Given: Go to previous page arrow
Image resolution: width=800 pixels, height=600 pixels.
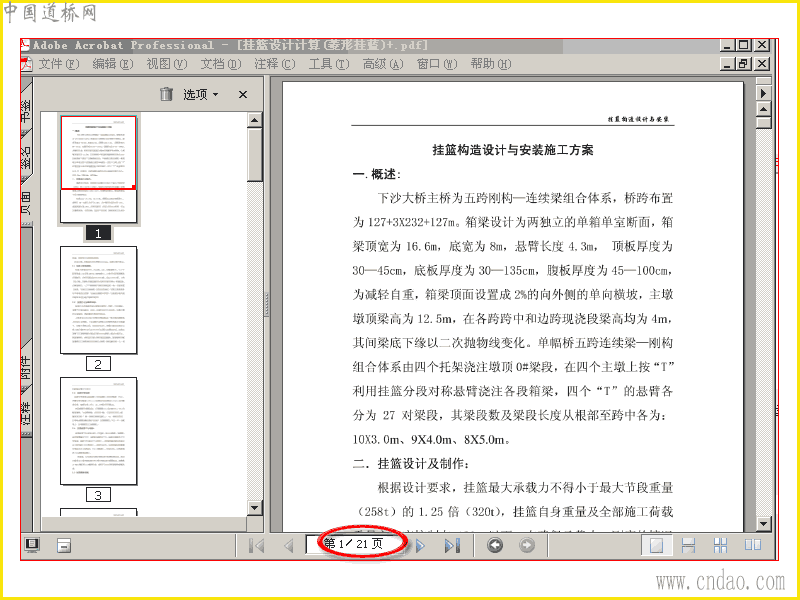Looking at the screenshot, I should (289, 545).
